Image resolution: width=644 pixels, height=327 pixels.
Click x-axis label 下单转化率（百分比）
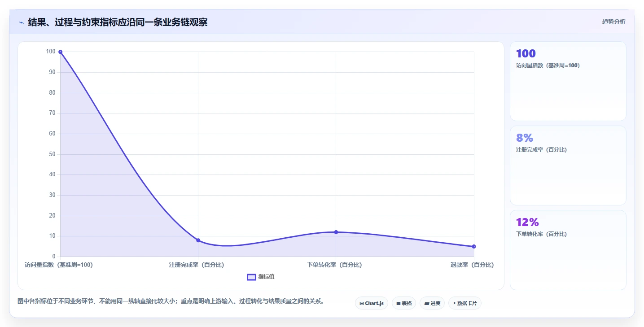coord(334,265)
